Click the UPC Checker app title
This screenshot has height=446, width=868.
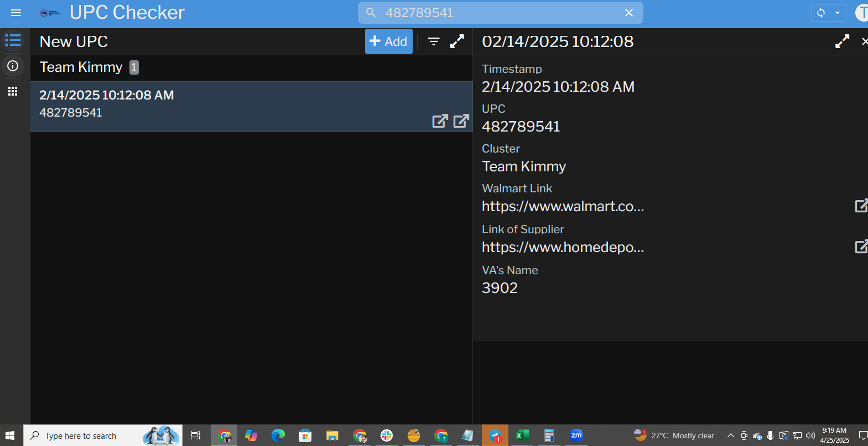tap(127, 13)
